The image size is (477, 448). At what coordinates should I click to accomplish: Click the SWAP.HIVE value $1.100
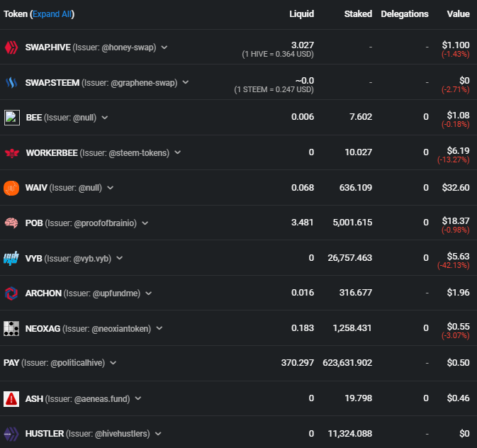click(456, 45)
